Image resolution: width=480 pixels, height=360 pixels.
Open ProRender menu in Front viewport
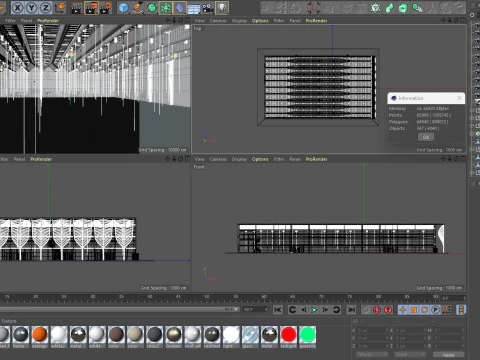pyautogui.click(x=316, y=159)
